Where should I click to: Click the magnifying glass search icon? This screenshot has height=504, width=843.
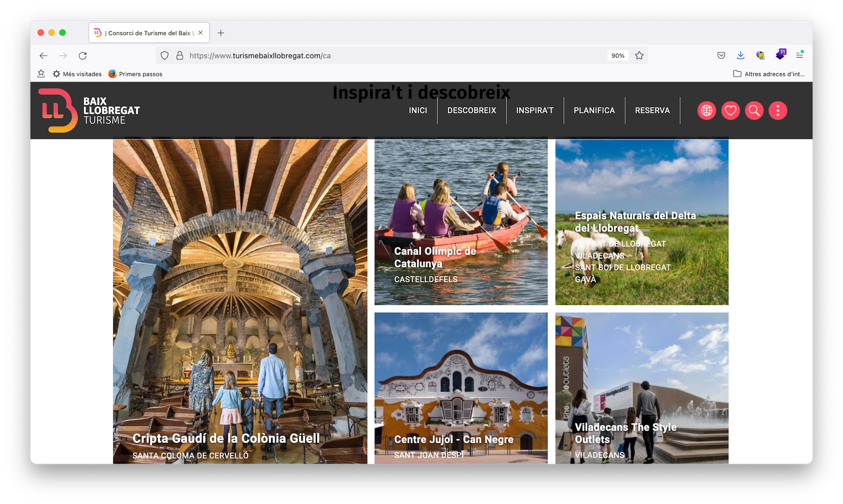(x=754, y=111)
